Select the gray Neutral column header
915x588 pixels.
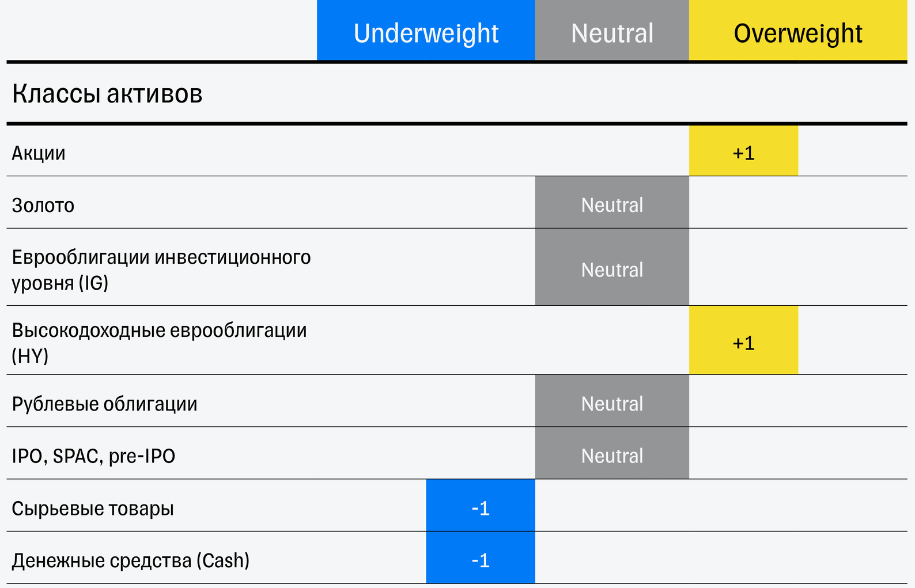coord(612,33)
